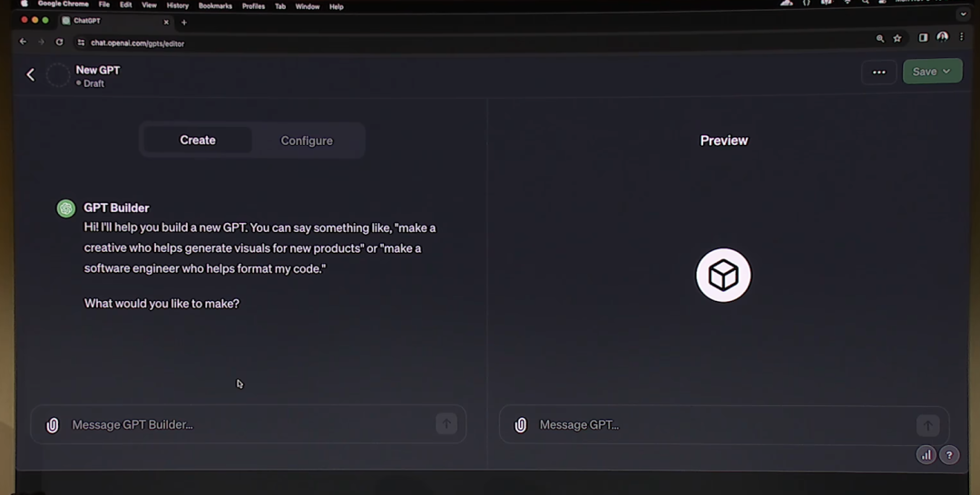Viewport: 980px width, 495px height.
Task: Click the empty GPT avatar circle placeholder
Action: 57,75
